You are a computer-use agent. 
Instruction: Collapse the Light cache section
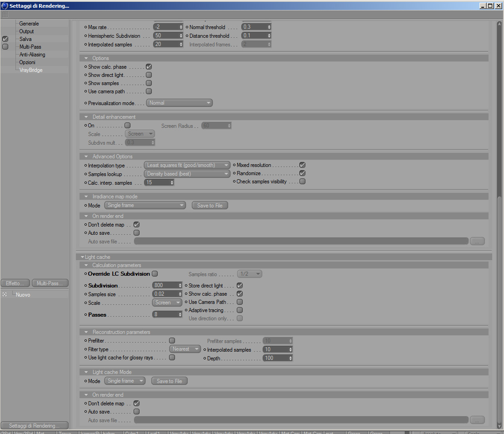point(83,257)
